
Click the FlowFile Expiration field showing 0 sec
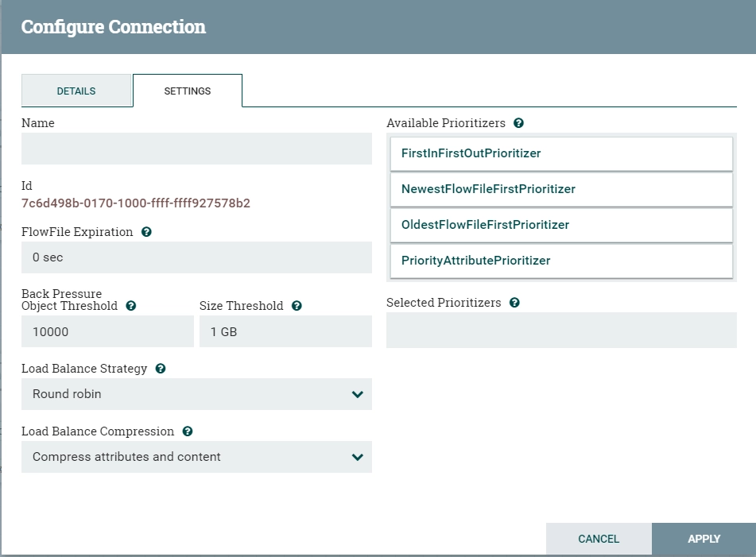pyautogui.click(x=196, y=257)
